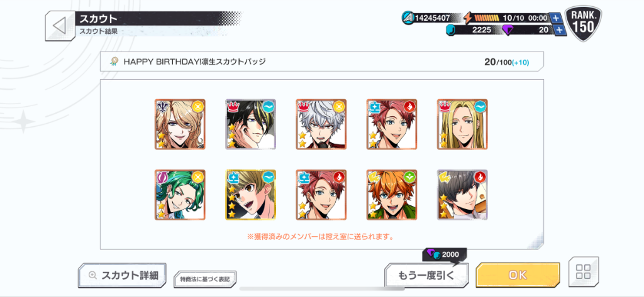This screenshot has width=644, height=297.
Task: Select the green-haired member card
Action: tap(180, 195)
